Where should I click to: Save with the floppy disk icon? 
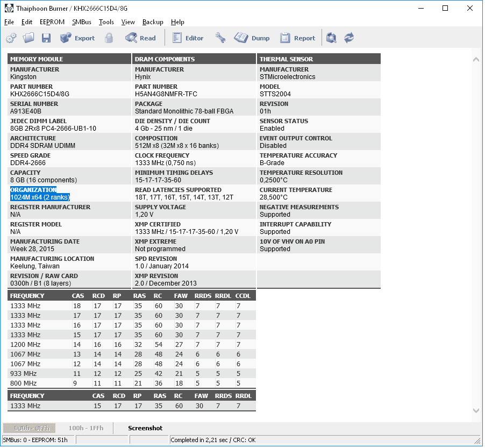(x=46, y=38)
